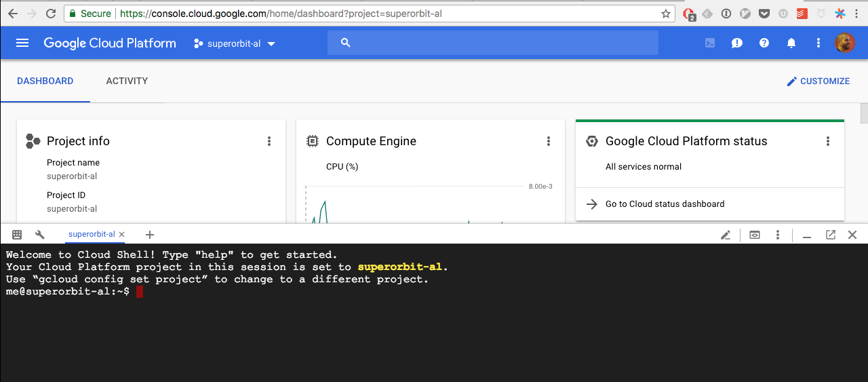This screenshot has height=382, width=868.
Task: Open the send feedback icon
Action: tap(737, 43)
